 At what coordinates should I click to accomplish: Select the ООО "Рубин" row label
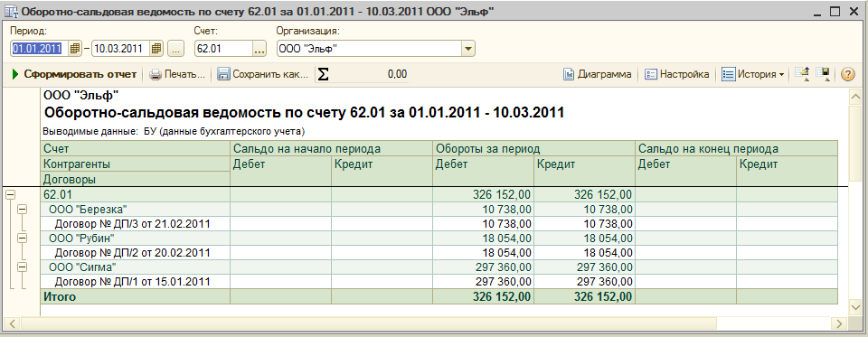pos(82,238)
